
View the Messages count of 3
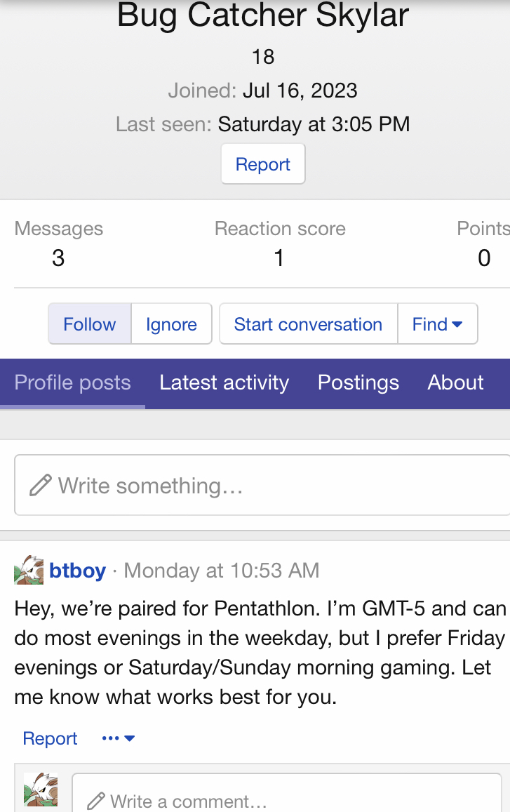[58, 258]
